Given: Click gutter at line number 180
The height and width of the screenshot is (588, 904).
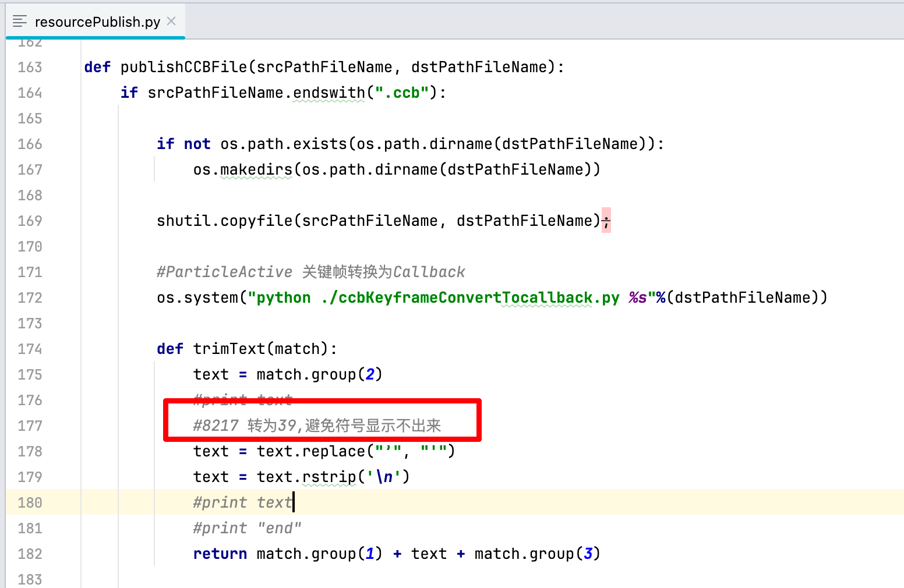Looking at the screenshot, I should click(30, 503).
